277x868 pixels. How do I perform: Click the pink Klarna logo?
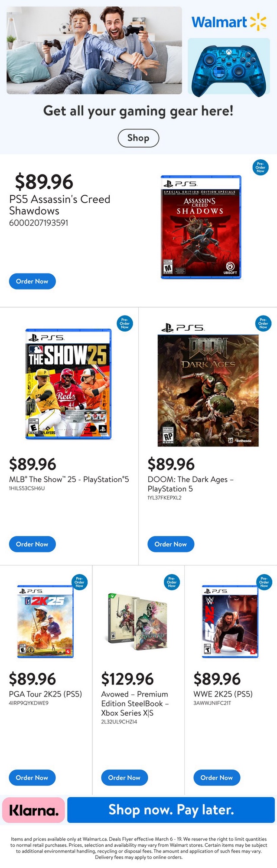[x=33, y=810]
